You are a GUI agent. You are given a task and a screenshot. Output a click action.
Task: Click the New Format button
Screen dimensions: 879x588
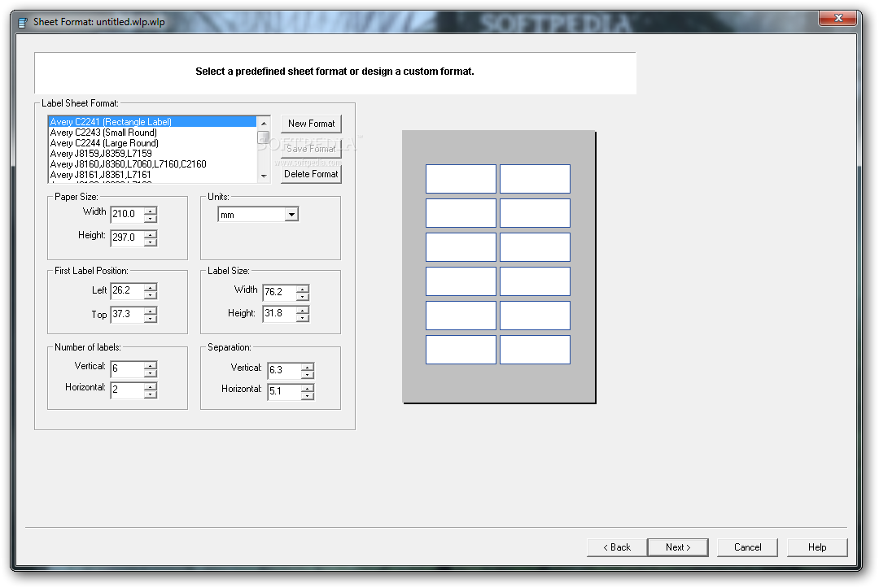pyautogui.click(x=311, y=123)
